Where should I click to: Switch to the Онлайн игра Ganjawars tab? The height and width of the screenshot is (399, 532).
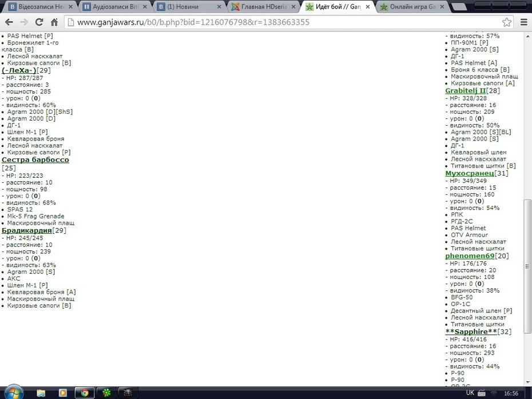tap(412, 6)
